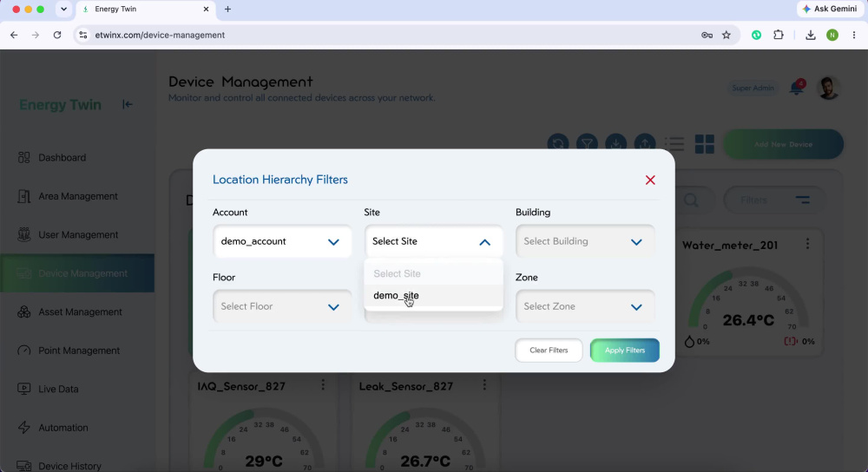Open the notifications bell

point(797,88)
